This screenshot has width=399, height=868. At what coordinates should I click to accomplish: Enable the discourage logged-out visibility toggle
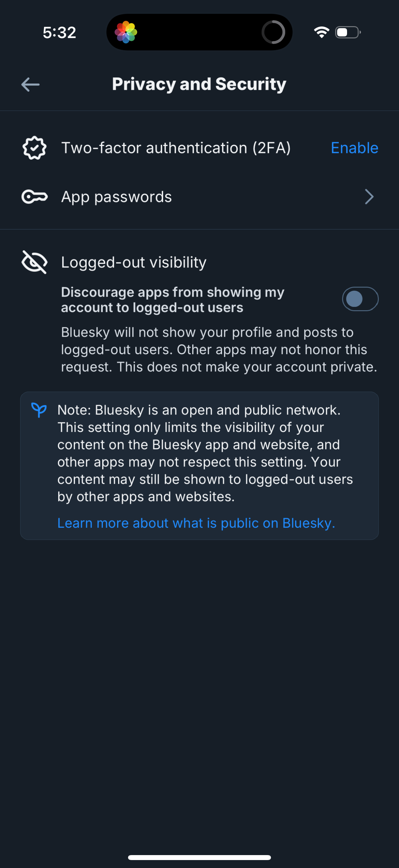tap(360, 299)
